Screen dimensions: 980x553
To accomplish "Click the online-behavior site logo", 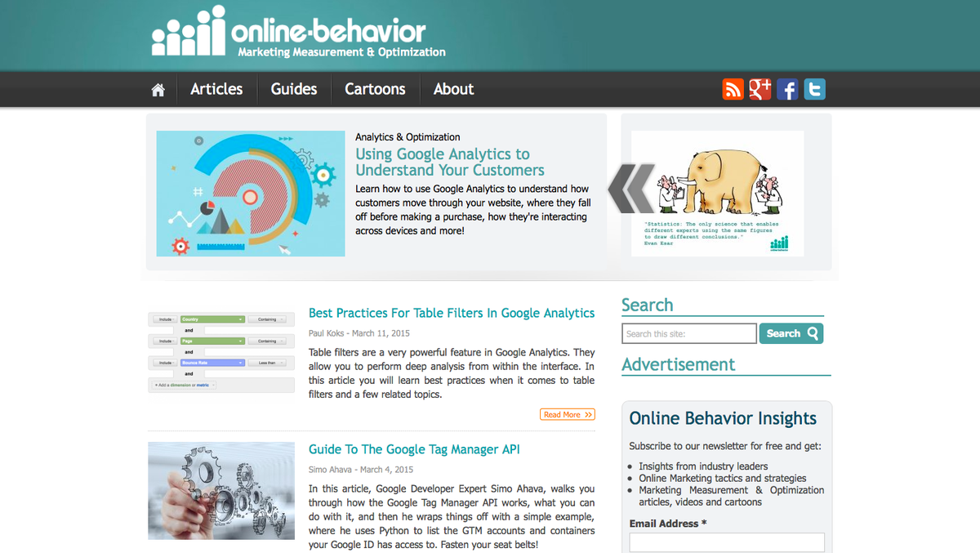I will 298,32.
